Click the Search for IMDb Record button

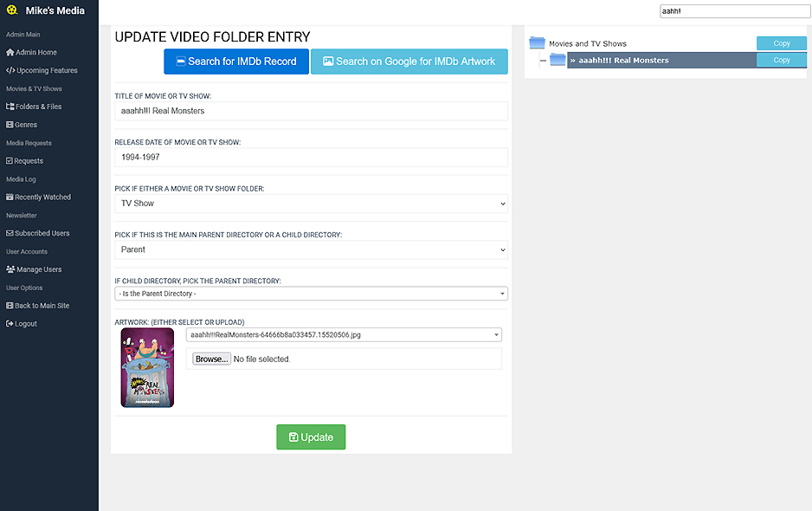click(x=235, y=61)
